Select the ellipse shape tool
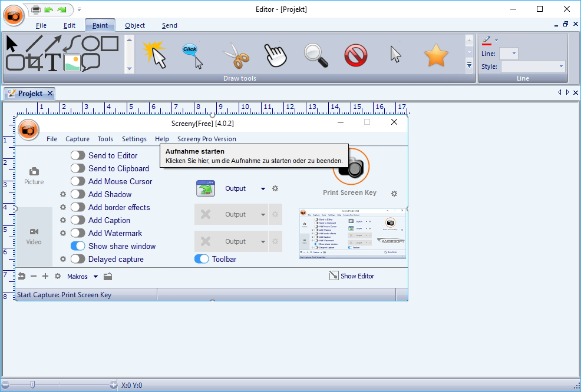 click(90, 44)
